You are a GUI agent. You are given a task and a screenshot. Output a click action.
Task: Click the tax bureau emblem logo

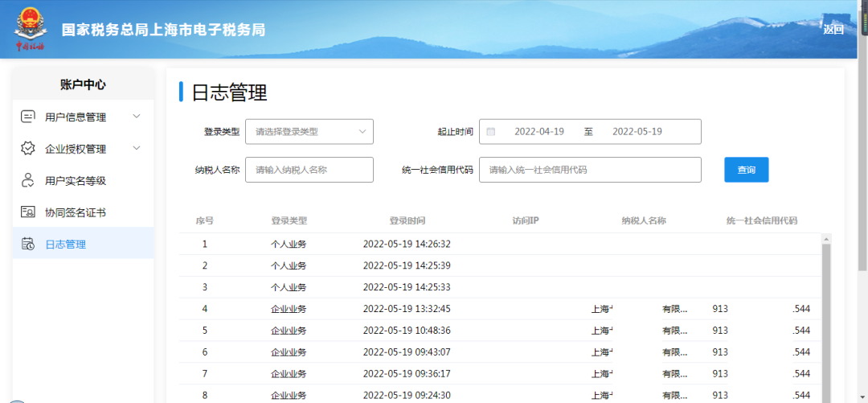click(x=30, y=29)
